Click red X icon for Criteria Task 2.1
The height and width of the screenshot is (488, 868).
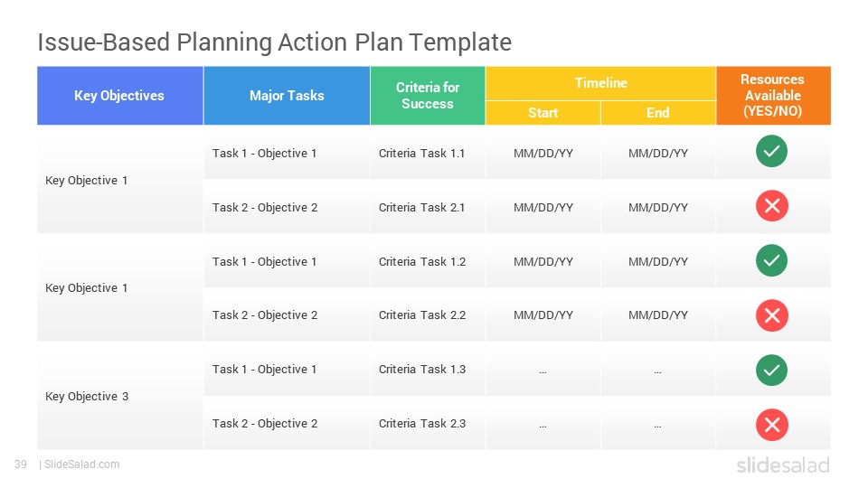click(x=771, y=206)
